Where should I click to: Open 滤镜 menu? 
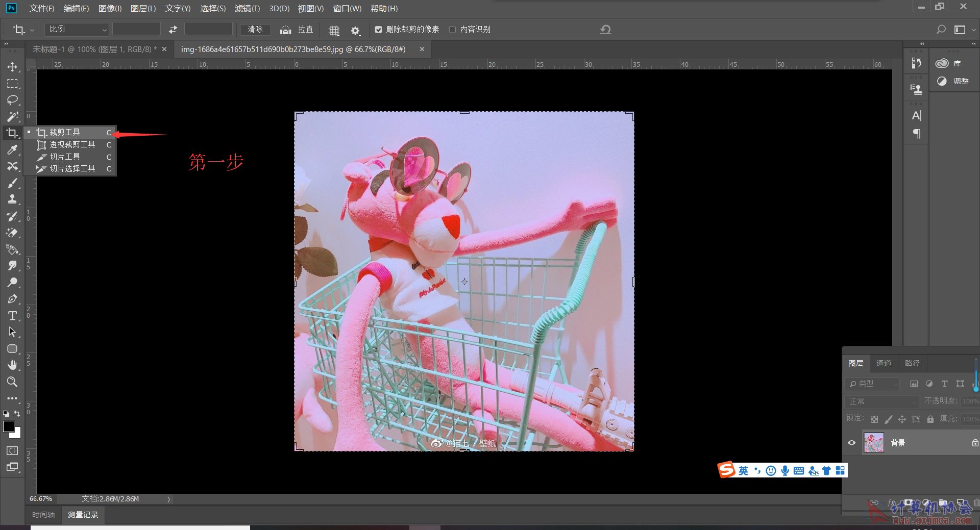(247, 9)
